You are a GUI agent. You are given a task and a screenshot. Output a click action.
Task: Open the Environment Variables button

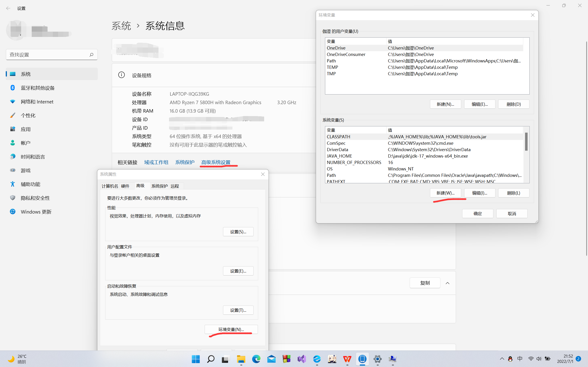pyautogui.click(x=231, y=329)
